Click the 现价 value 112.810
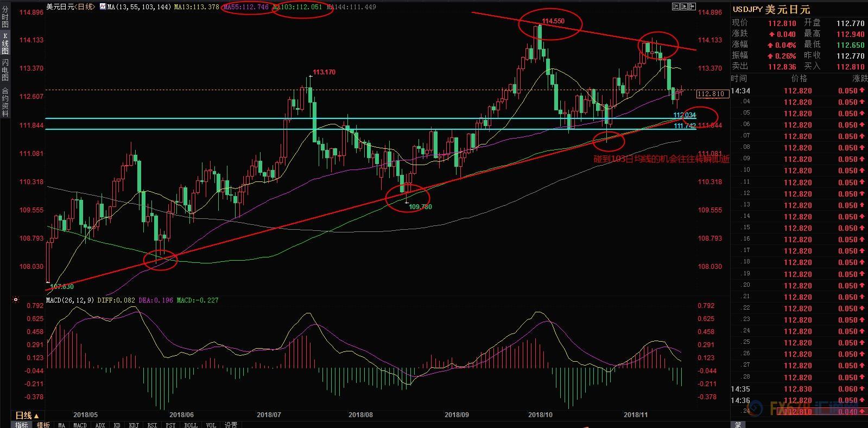 pos(782,23)
